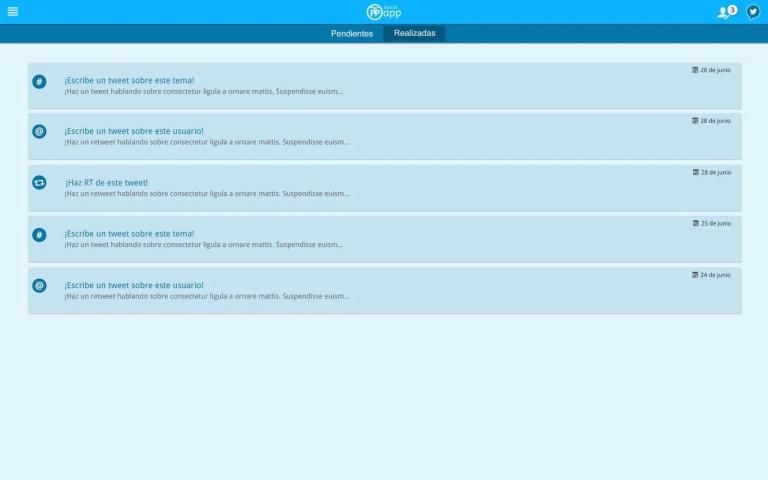Click description text under the RT task
The width and height of the screenshot is (768, 480).
tap(207, 194)
